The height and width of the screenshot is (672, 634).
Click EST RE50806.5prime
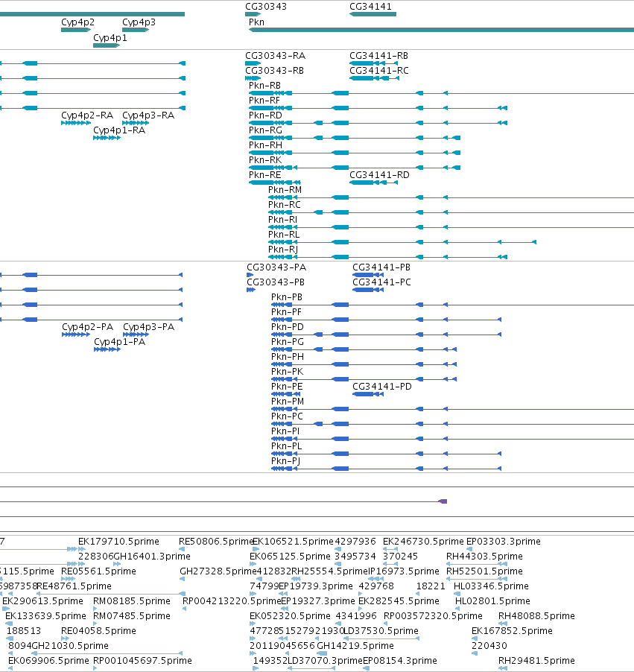point(215,542)
